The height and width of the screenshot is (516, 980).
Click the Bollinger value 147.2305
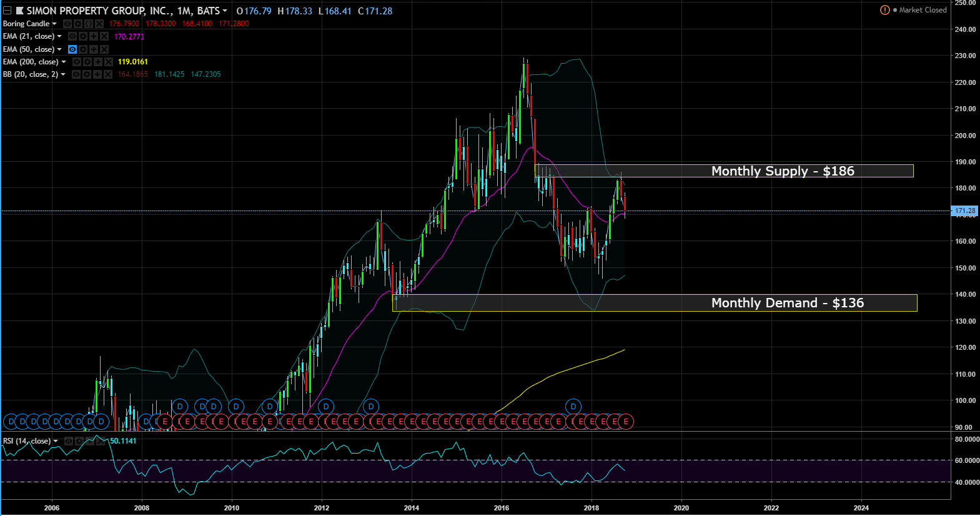[206, 74]
